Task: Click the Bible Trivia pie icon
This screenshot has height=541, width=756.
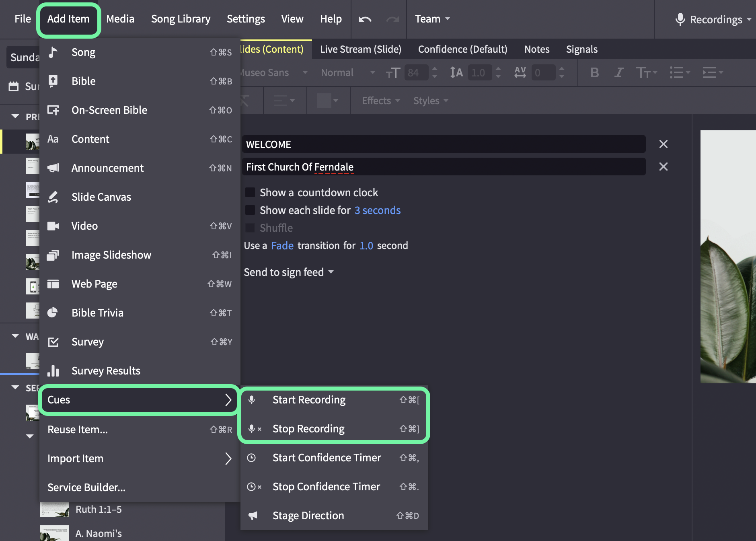Action: pyautogui.click(x=53, y=313)
